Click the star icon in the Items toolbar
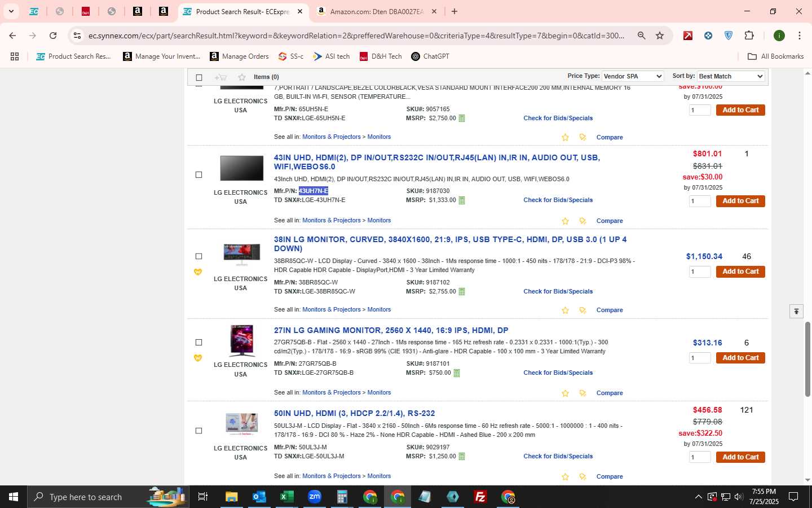 (242, 77)
